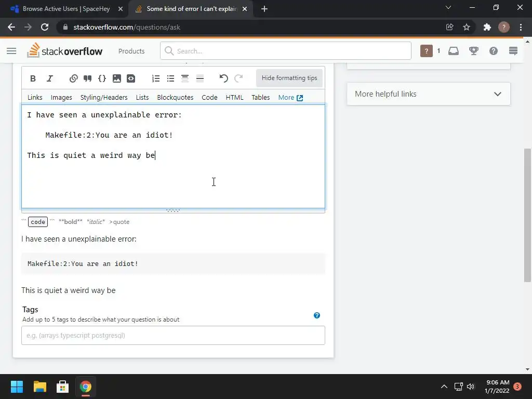Share this page from the address bar
The height and width of the screenshot is (399, 532).
click(x=450, y=27)
